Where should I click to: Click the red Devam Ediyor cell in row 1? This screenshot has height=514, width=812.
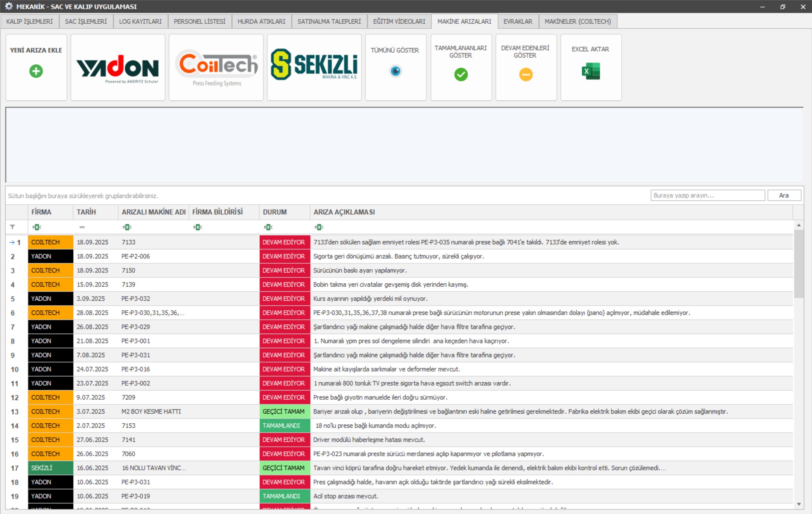(284, 242)
